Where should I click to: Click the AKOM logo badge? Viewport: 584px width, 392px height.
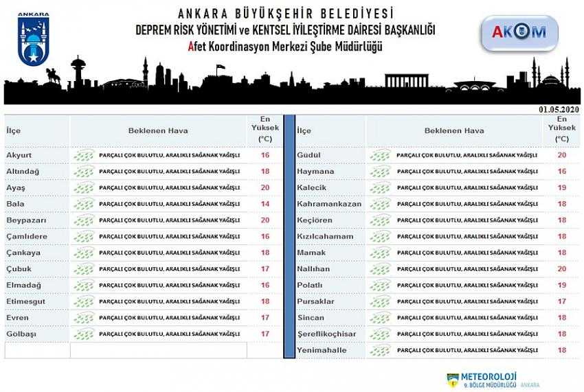(519, 33)
